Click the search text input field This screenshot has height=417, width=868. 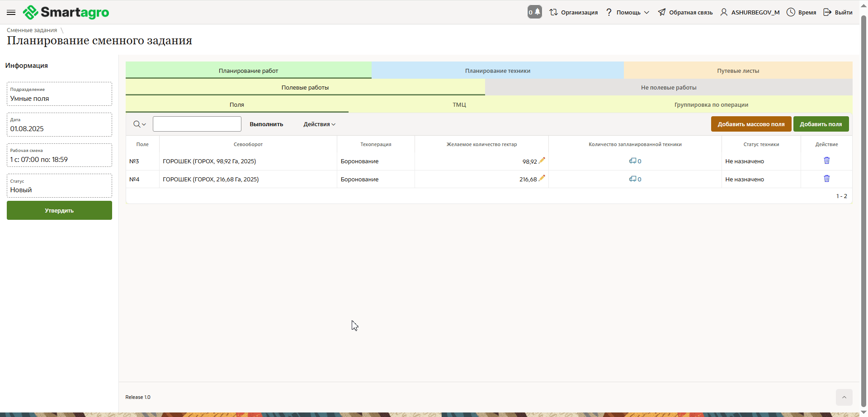(197, 124)
